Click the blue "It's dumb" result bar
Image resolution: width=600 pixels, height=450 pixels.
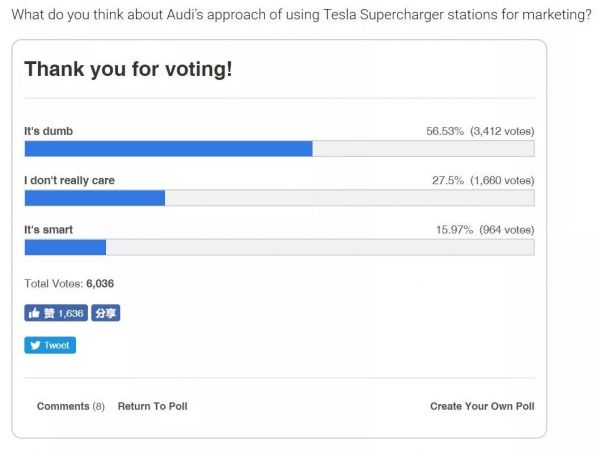168,148
